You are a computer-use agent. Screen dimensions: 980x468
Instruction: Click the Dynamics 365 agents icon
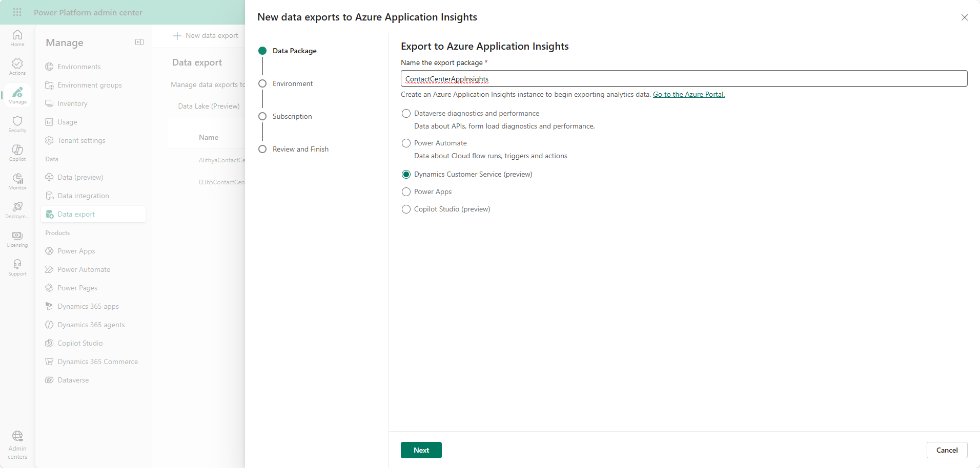point(49,325)
